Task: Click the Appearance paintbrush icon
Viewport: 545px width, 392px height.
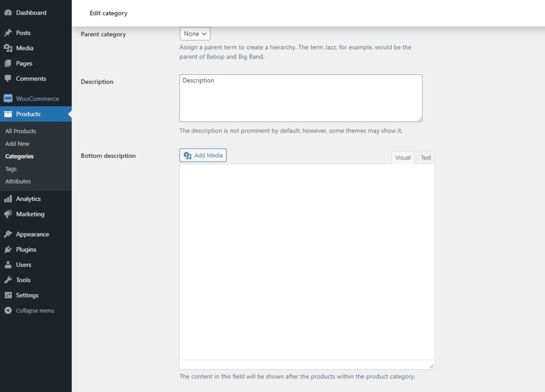Action: click(x=8, y=234)
